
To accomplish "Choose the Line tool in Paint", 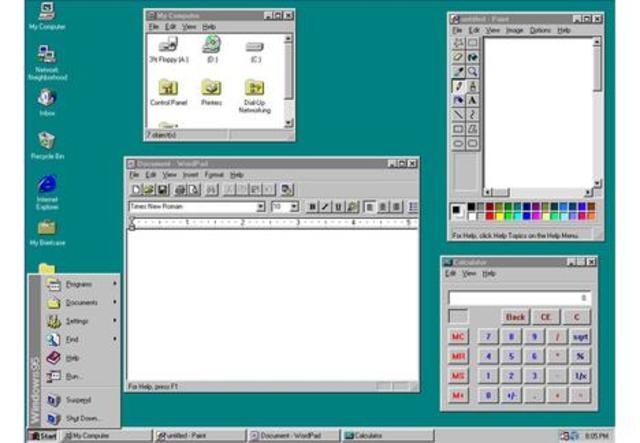I will click(x=458, y=115).
